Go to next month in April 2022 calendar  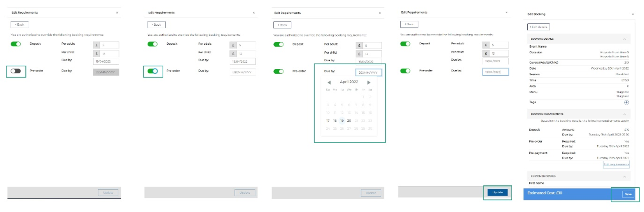pos(369,82)
